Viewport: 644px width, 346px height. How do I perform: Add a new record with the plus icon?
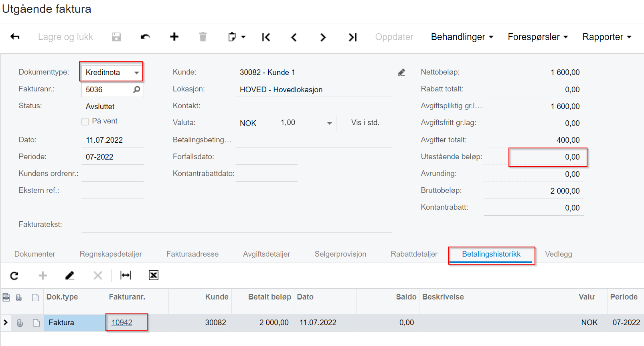[174, 37]
